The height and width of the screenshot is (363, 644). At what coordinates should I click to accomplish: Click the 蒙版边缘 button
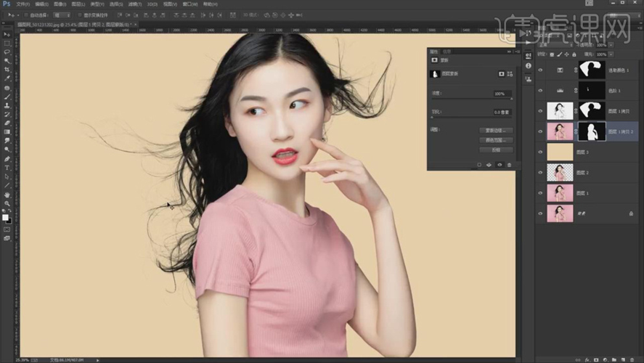pos(496,130)
